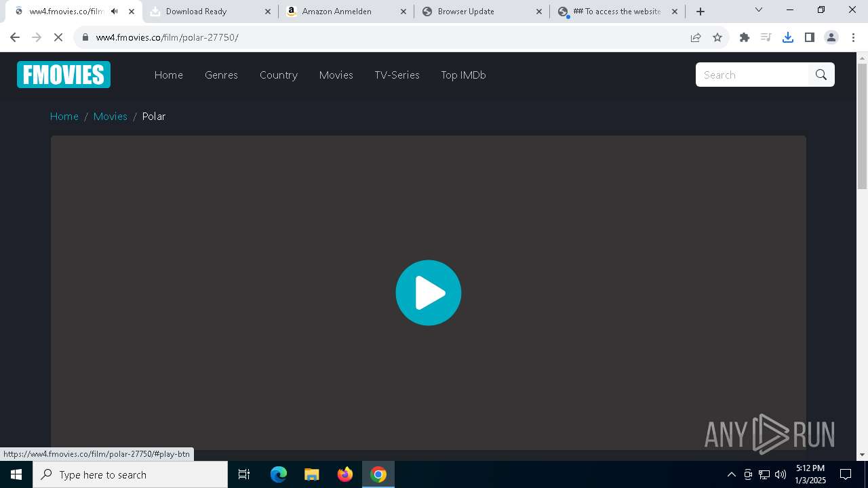The height and width of the screenshot is (488, 868).
Task: Open the Chrome profile avatar
Action: point(831,37)
